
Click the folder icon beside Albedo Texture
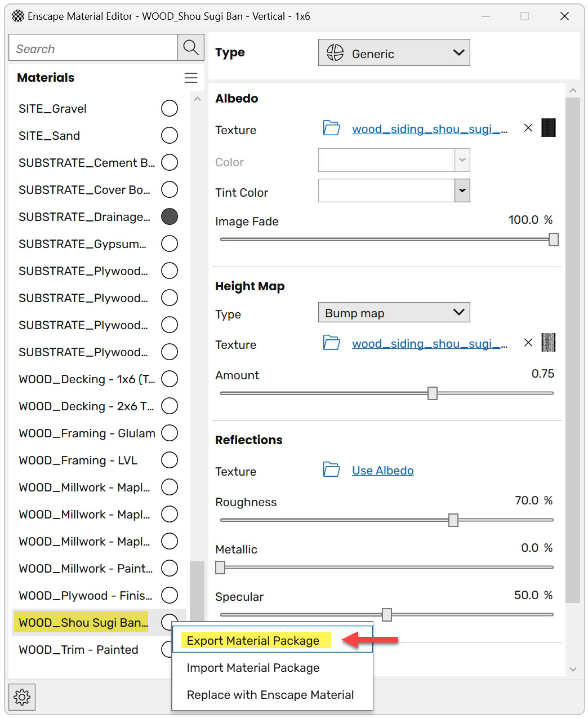(x=331, y=128)
